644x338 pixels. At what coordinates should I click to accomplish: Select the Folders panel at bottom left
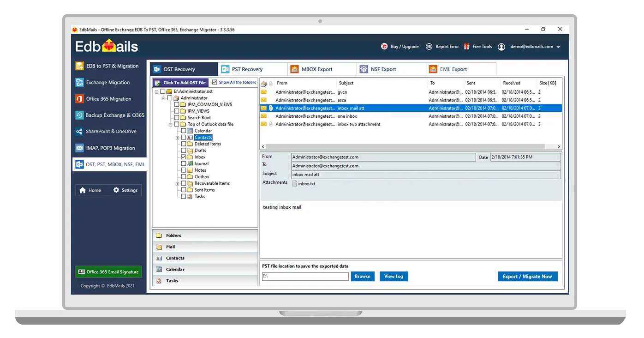click(205, 235)
